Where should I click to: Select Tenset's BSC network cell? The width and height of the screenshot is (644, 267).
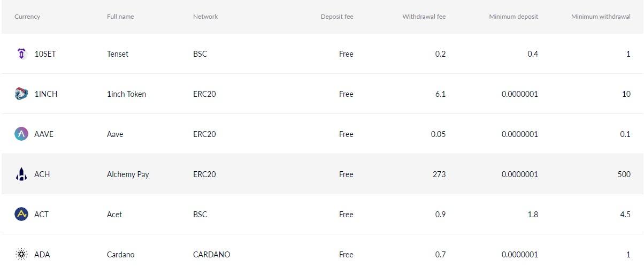[200, 54]
